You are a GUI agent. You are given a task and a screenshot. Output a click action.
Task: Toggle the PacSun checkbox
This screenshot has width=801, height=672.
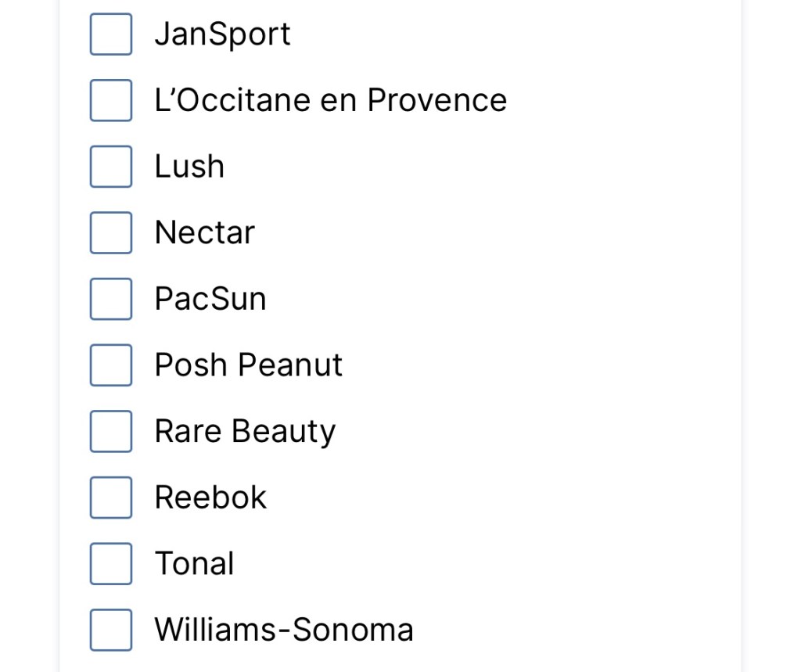coord(111,299)
